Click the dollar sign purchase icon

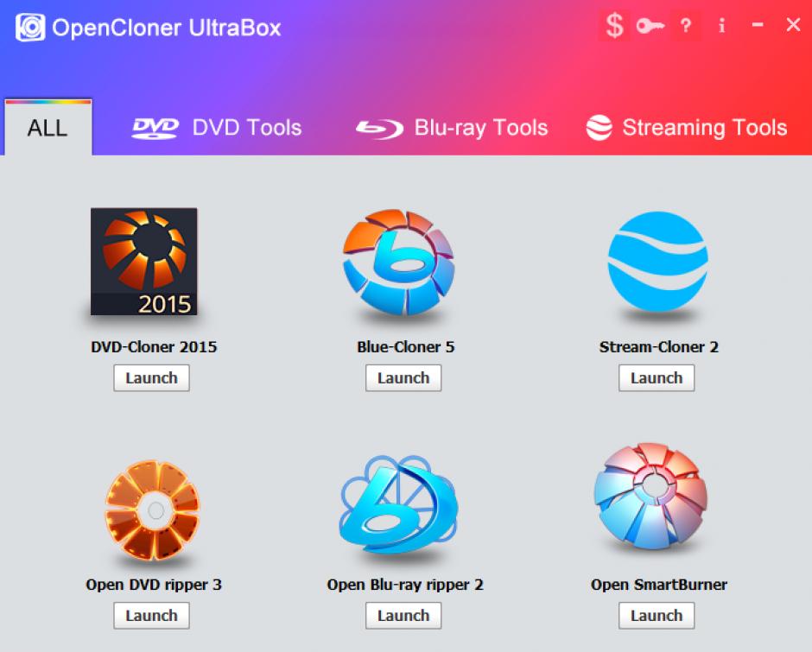click(615, 25)
